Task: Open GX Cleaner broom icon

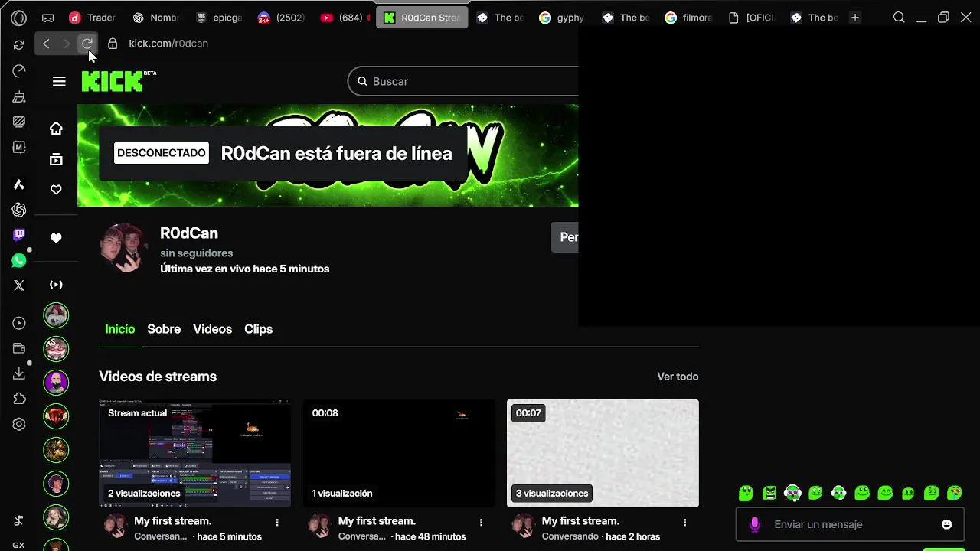Action: [x=19, y=96]
